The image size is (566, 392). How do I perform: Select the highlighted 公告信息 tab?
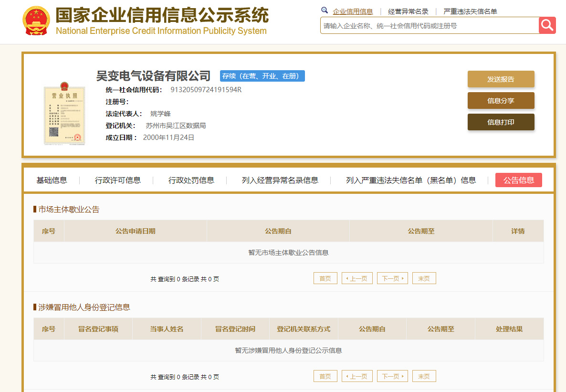point(518,180)
